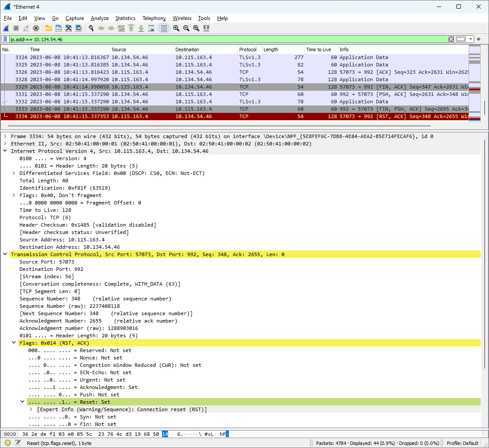The height and width of the screenshot is (448, 489).
Task: Click the packet list minimap color bar
Action: point(474,83)
